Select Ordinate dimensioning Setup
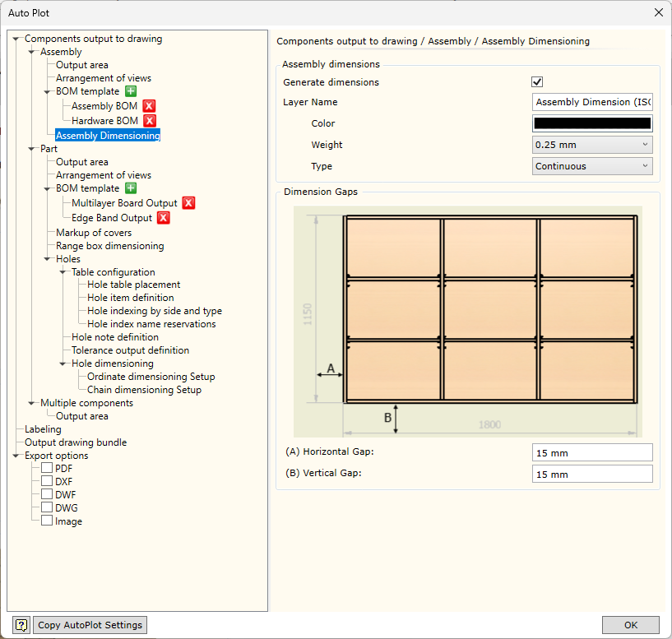672x639 pixels. (151, 377)
